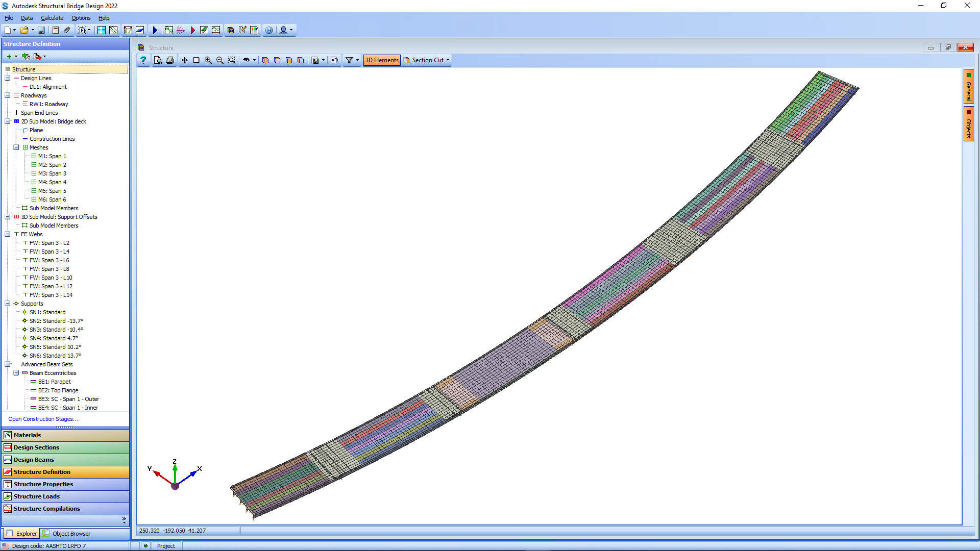Select the Pan cross-arrows tool
Viewport: 980px width, 551px height.
pyautogui.click(x=185, y=60)
